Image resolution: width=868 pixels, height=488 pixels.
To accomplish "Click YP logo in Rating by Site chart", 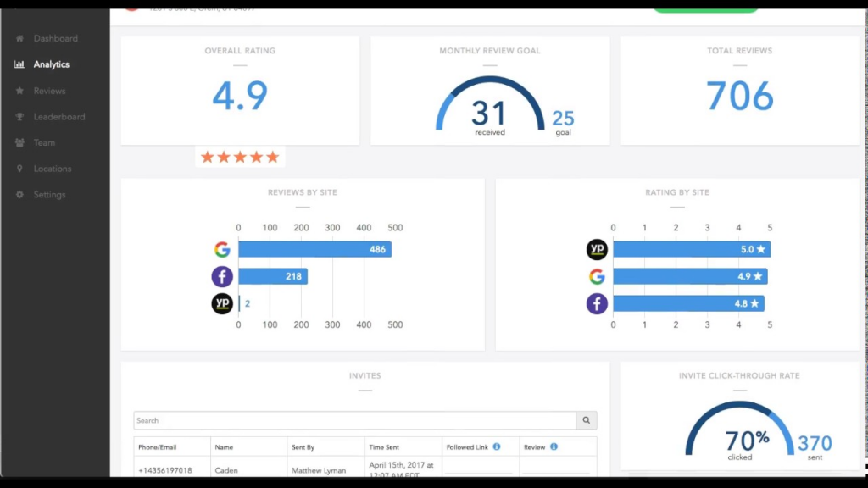I will [597, 250].
